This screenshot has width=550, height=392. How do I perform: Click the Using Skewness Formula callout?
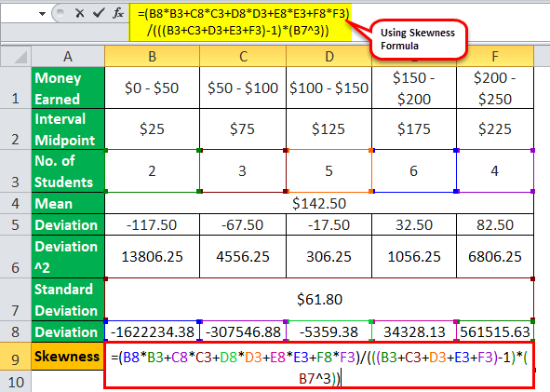tap(418, 39)
